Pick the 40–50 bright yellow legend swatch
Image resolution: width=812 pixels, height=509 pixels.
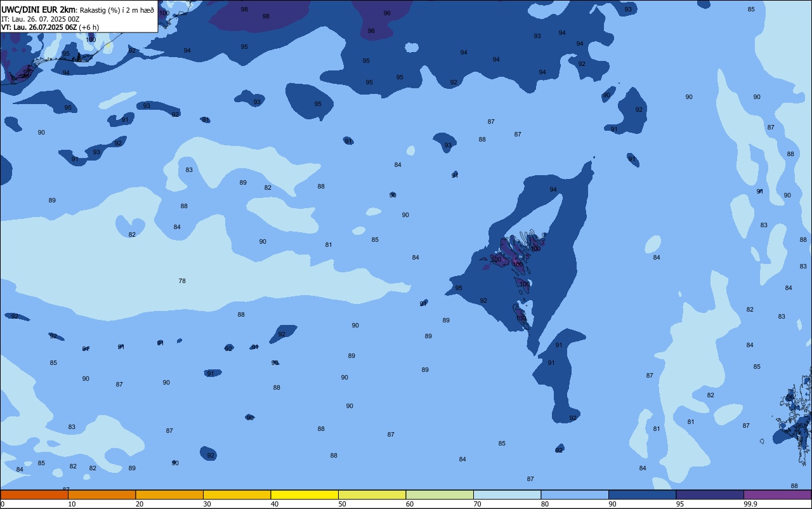(x=304, y=494)
